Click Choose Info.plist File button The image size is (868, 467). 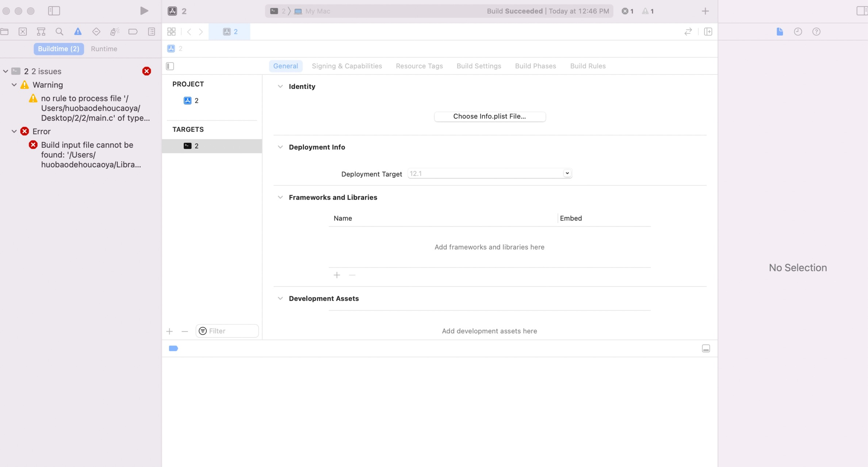coord(489,116)
